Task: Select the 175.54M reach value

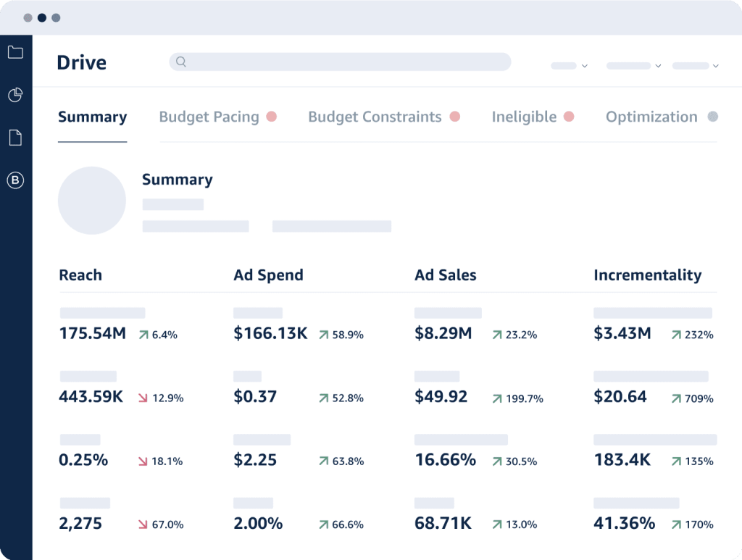Action: (93, 333)
